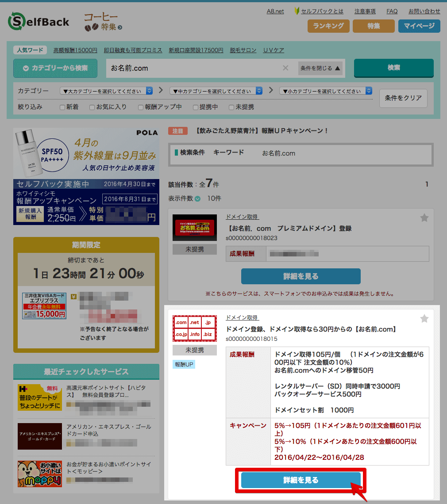This screenshot has width=447, height=504.
Task: Click the .com .net .jp domain thumbnail
Action: coord(195,328)
